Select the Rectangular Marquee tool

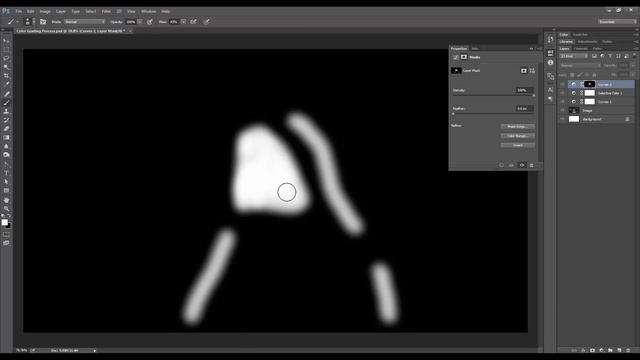(x=6, y=49)
